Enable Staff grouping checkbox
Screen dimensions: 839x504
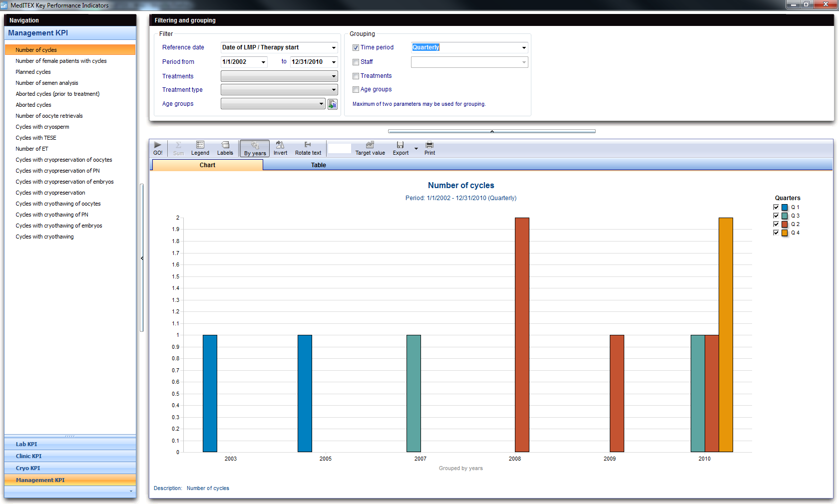(x=356, y=62)
